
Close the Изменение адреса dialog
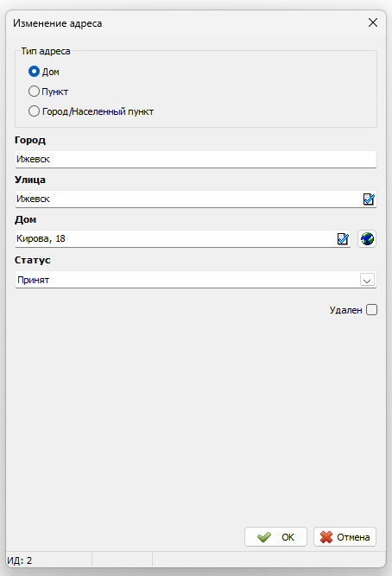pos(373,22)
